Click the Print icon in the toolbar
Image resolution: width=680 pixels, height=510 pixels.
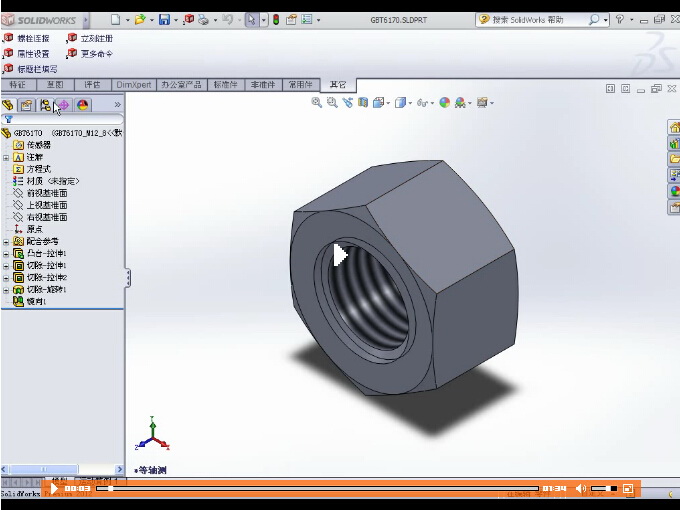203,19
